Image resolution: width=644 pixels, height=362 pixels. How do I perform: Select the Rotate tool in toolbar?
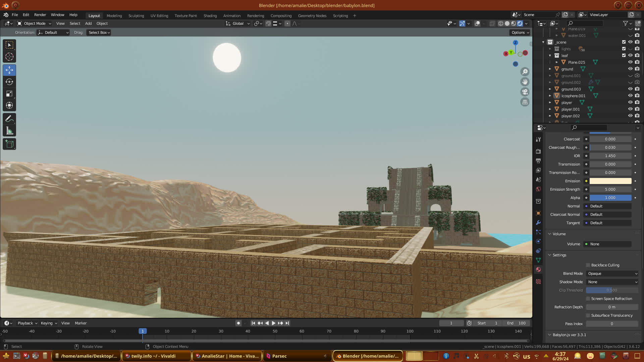click(x=9, y=82)
